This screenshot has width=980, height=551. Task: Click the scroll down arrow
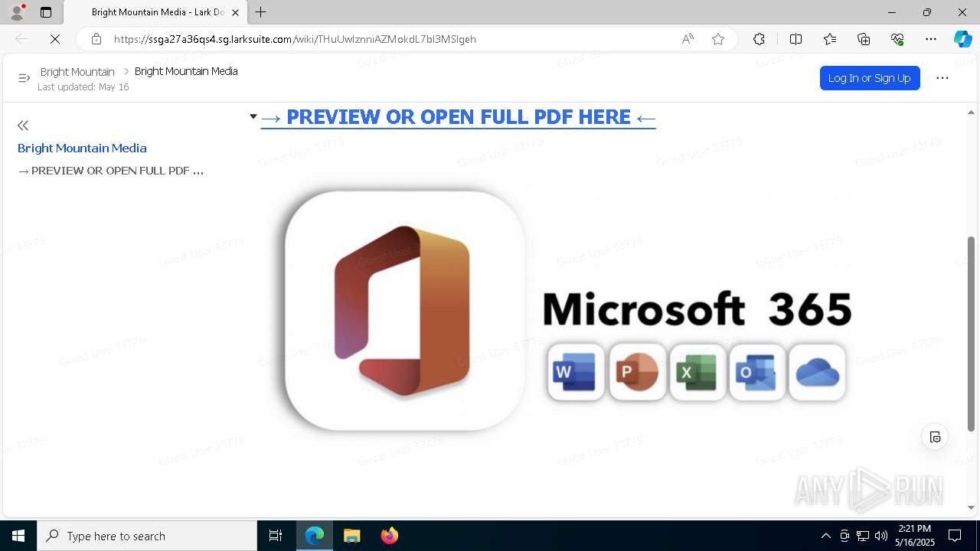(971, 507)
